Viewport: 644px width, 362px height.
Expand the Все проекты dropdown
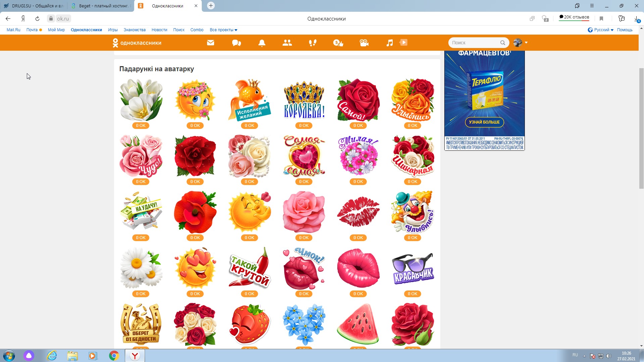click(x=223, y=30)
